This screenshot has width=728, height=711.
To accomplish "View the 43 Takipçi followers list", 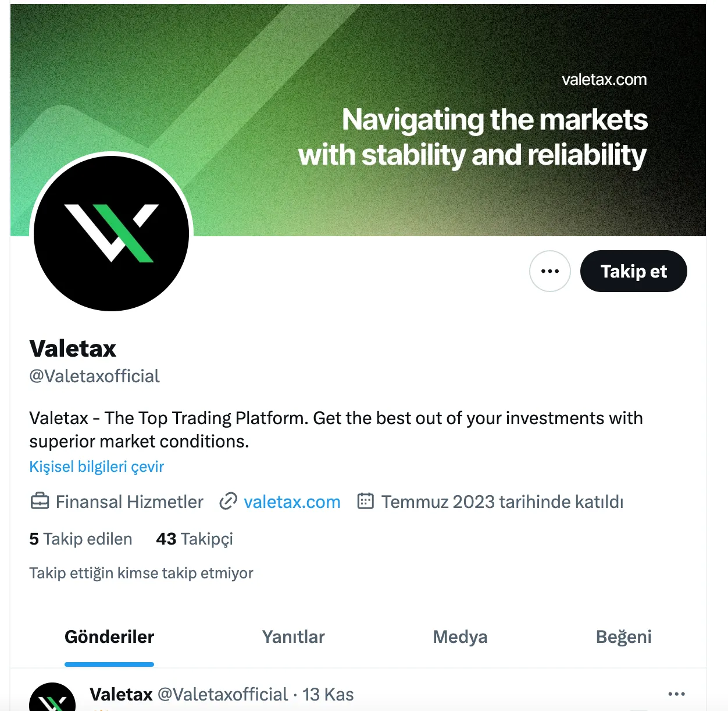I will [x=194, y=539].
